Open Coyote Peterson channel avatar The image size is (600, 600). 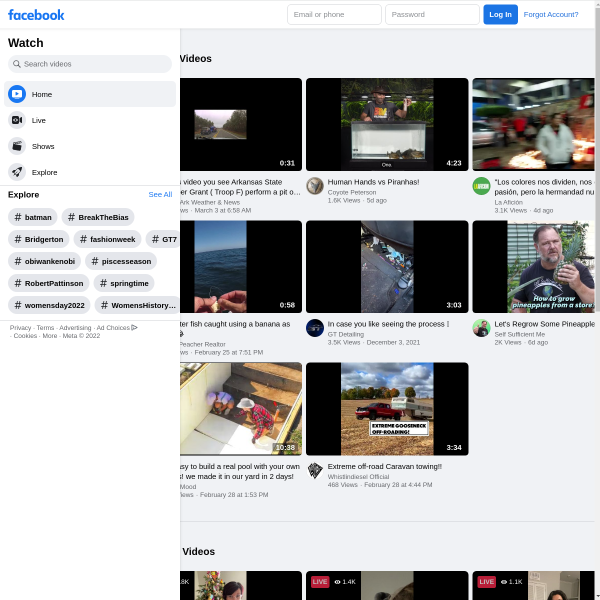point(315,186)
